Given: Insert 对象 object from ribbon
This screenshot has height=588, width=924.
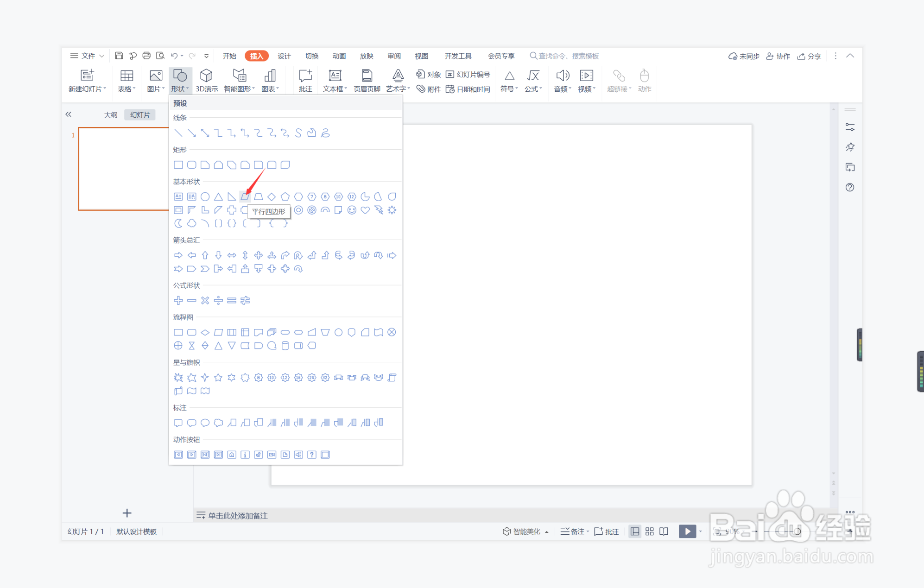Looking at the screenshot, I should click(428, 74).
